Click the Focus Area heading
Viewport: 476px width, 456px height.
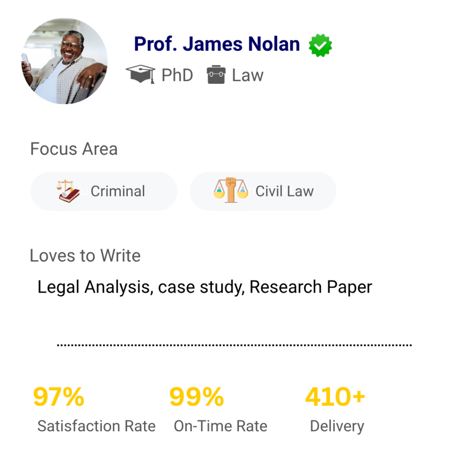pyautogui.click(x=74, y=149)
